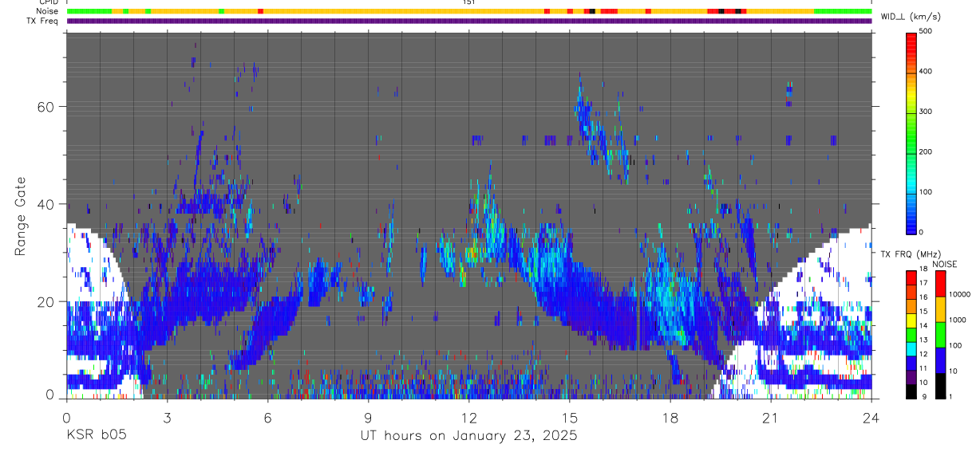This screenshot has width=980, height=452.
Task: Click the '400' tick on width colorbar
Action: coord(927,71)
